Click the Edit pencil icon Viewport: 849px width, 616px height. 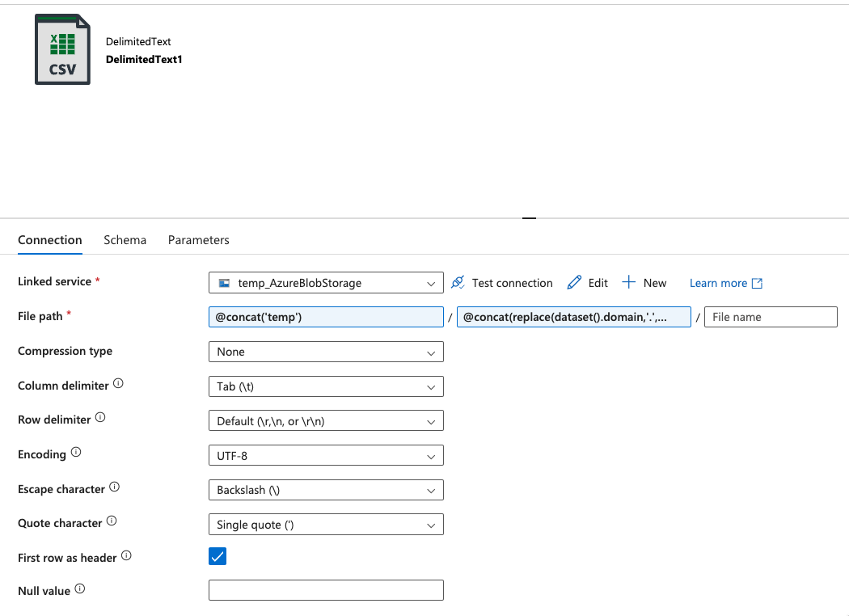573,282
